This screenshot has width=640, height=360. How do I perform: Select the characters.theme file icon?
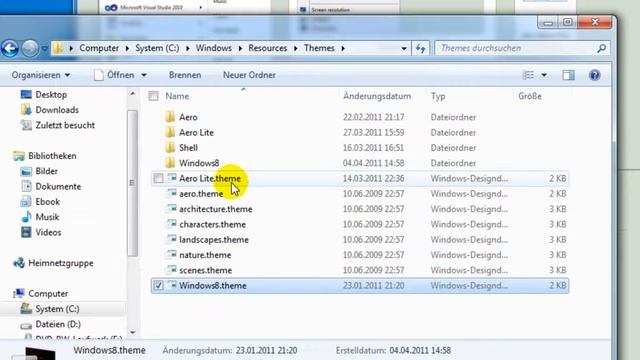point(171,224)
